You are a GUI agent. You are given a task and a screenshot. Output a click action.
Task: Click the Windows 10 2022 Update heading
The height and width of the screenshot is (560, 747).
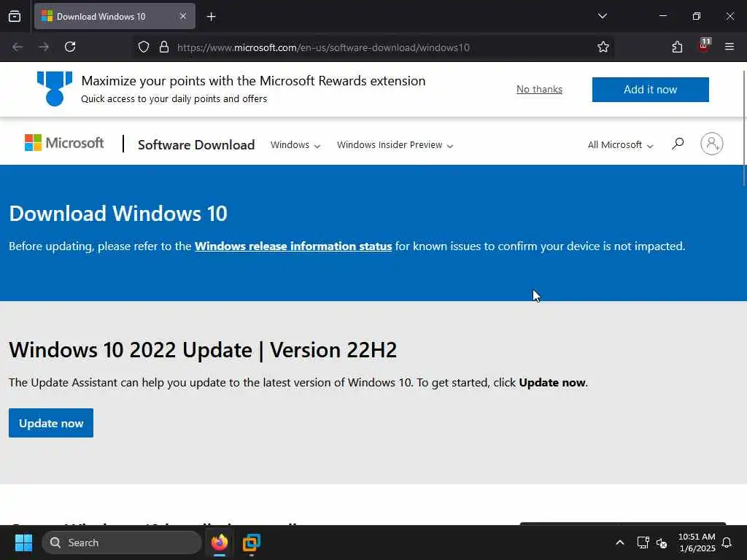tap(203, 350)
